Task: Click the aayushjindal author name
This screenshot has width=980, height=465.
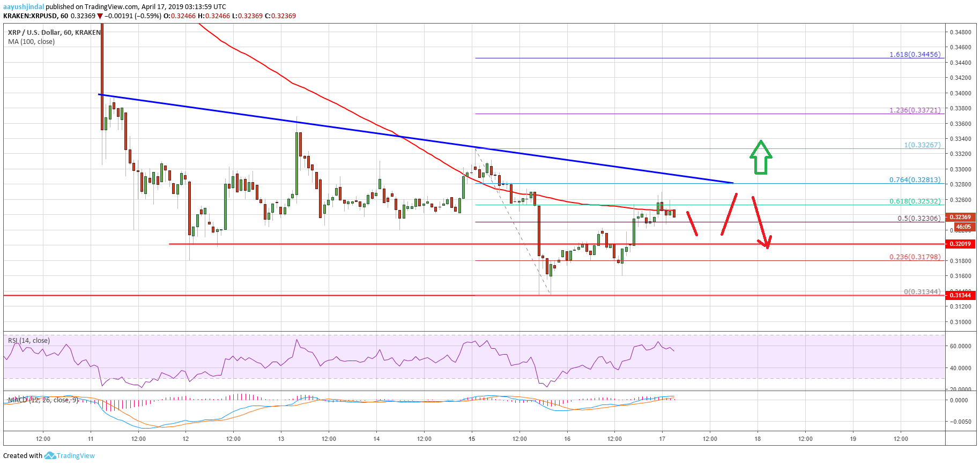Action: [x=24, y=7]
